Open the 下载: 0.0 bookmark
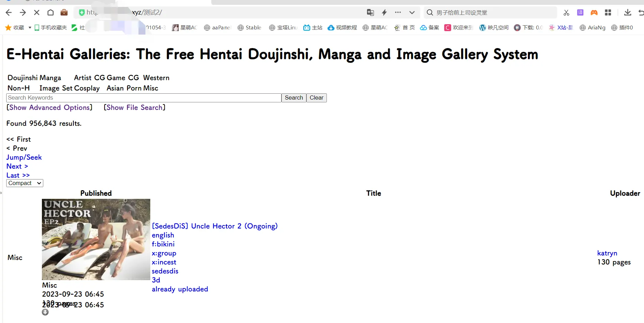Screen dimensions: 644x323 528,28
